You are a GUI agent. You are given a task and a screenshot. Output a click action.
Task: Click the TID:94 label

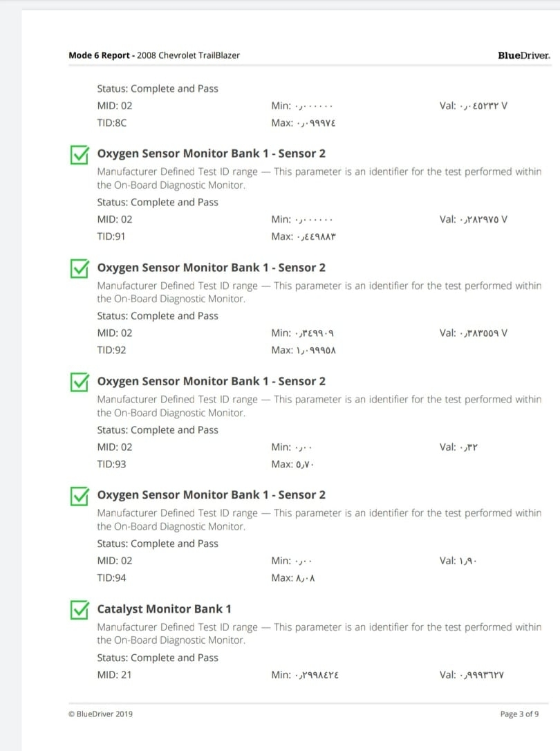pyautogui.click(x=111, y=577)
